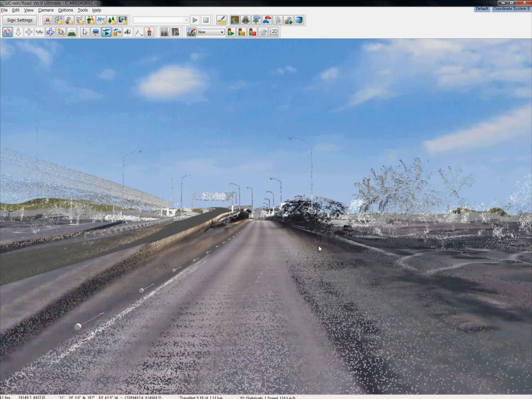Open the Edit menu
The width and height of the screenshot is (532, 399).
tap(16, 10)
